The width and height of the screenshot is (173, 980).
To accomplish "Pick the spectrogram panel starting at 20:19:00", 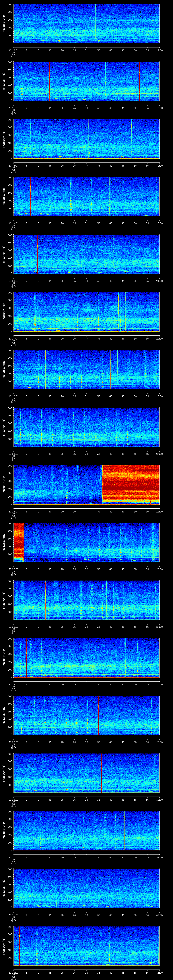I will click(x=86, y=197).
